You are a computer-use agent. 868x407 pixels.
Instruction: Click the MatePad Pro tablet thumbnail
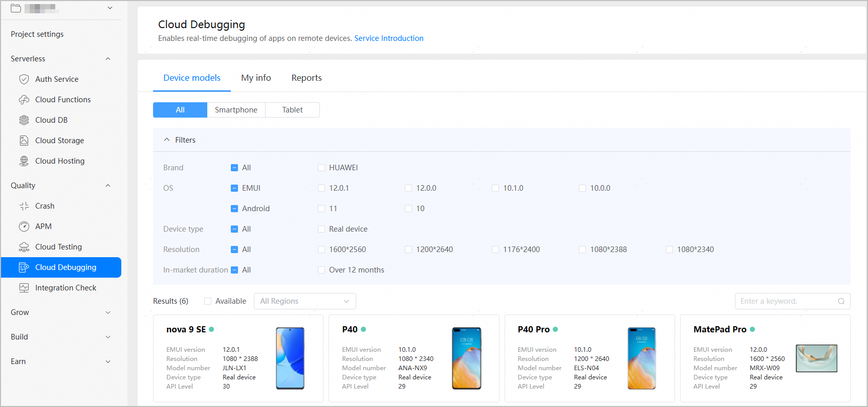pyautogui.click(x=817, y=358)
